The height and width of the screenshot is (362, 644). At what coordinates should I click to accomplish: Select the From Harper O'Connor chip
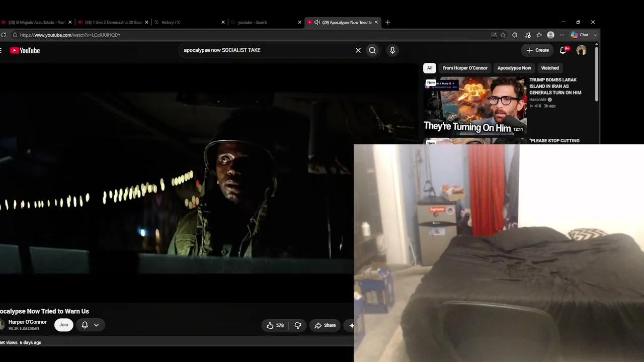pos(465,68)
